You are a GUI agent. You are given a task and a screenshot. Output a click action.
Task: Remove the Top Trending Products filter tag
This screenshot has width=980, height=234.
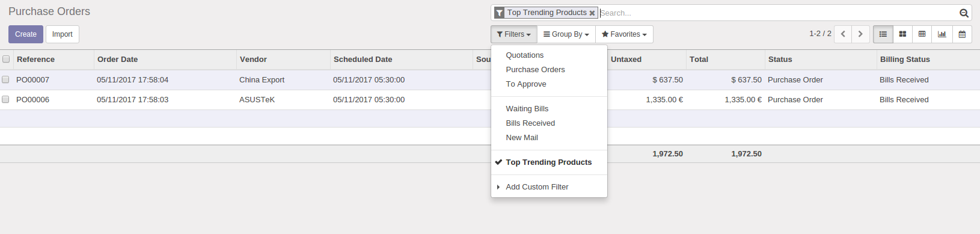(x=592, y=13)
